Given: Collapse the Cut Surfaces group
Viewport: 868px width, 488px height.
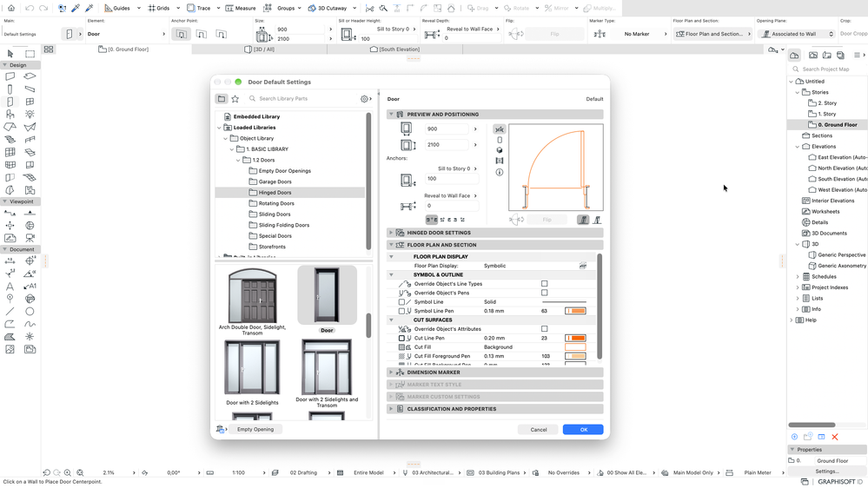Looking at the screenshot, I should click(391, 320).
